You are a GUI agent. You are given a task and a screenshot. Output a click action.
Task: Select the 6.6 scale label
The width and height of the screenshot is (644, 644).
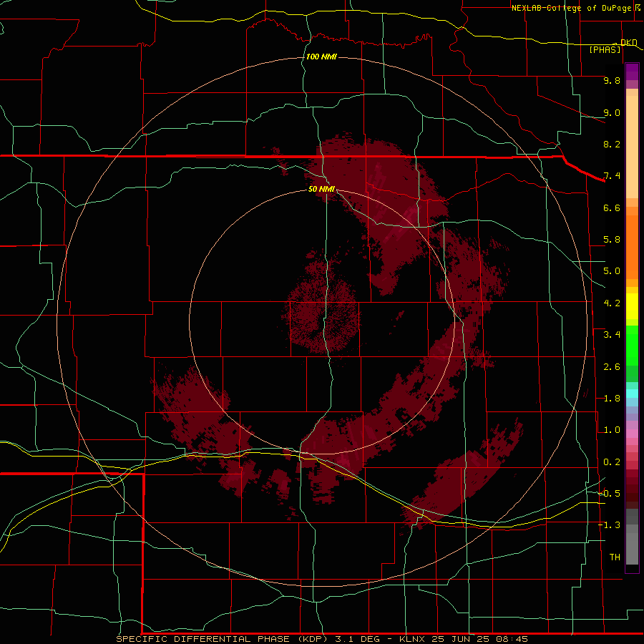(x=612, y=208)
